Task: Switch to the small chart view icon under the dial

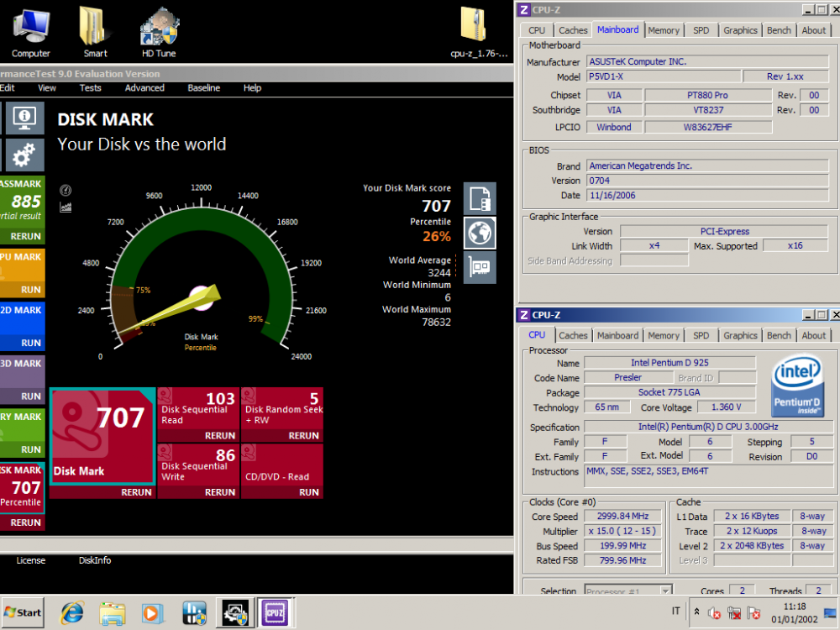Action: (66, 207)
